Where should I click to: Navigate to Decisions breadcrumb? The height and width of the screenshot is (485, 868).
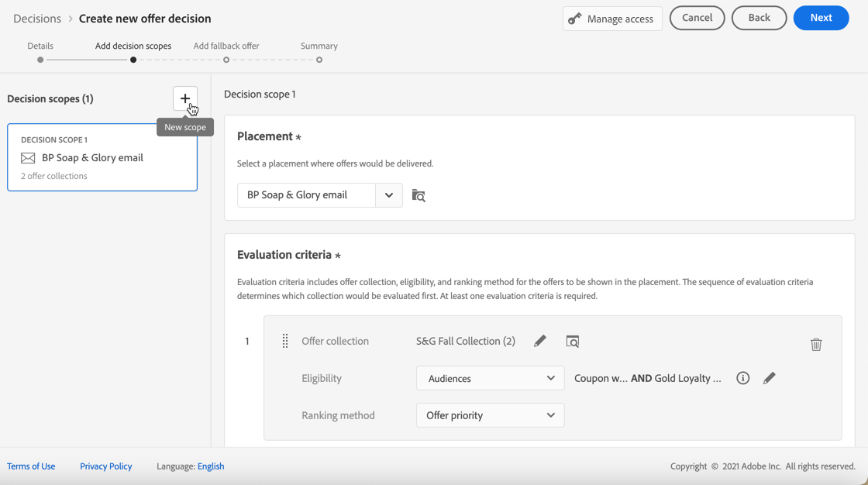click(37, 19)
